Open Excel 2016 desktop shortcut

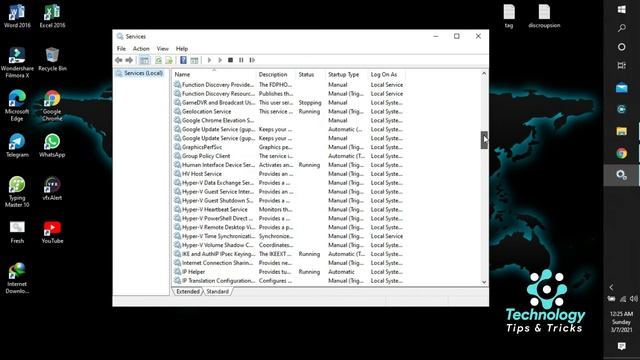[52, 16]
